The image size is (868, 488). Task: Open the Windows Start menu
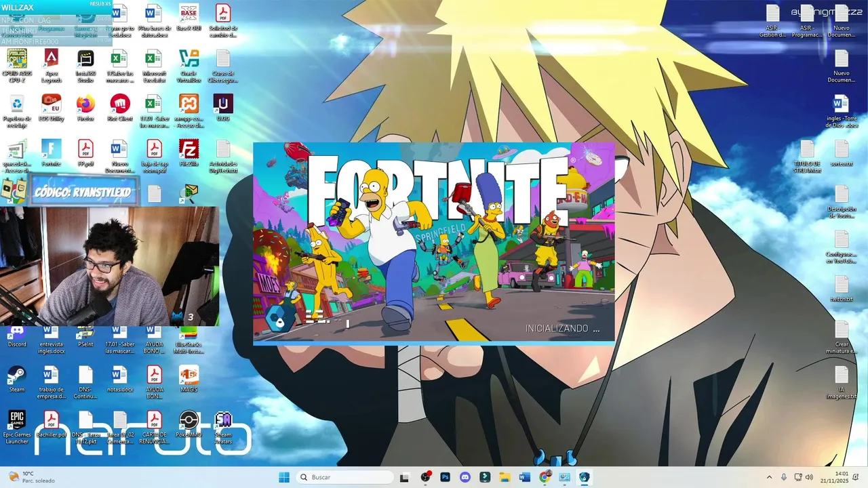point(284,477)
